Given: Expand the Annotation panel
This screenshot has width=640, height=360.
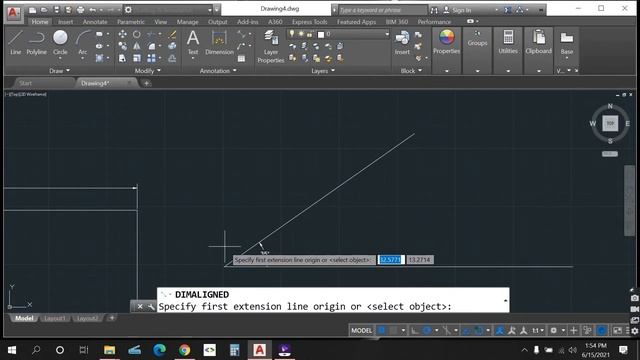Looking at the screenshot, I should (x=218, y=71).
